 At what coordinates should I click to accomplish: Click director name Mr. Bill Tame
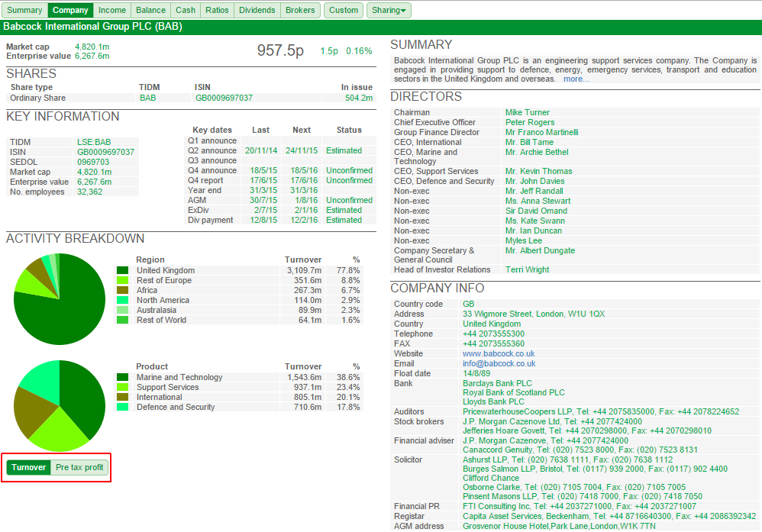coord(529,143)
